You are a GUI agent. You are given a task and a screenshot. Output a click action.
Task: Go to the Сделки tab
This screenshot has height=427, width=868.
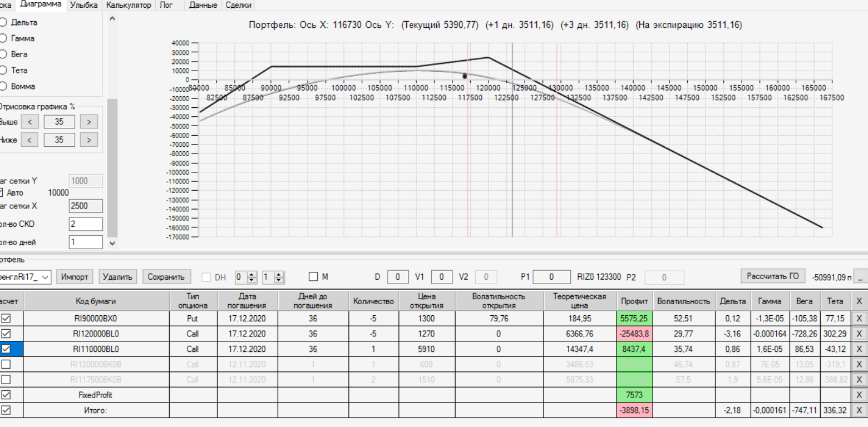click(x=238, y=5)
